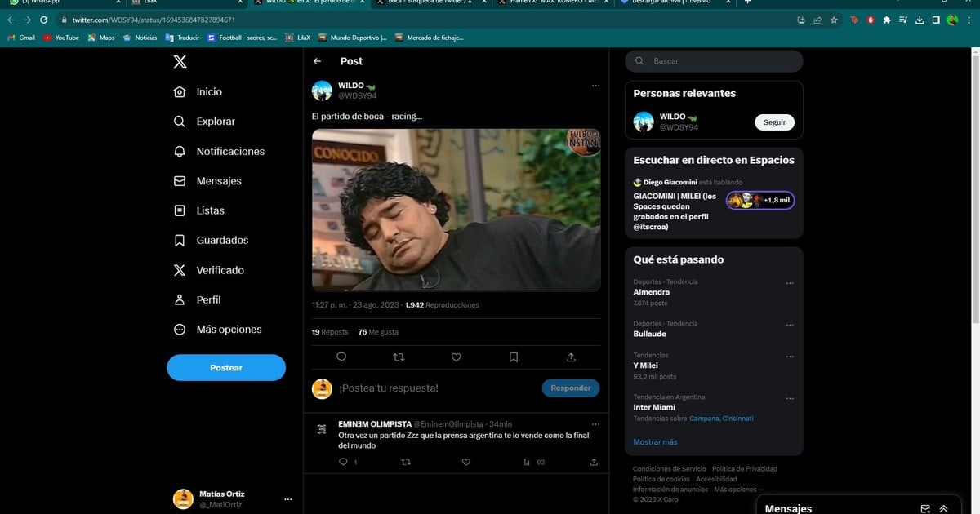Open the YouTube bookmark
Image resolution: width=980 pixels, height=514 pixels.
point(61,38)
